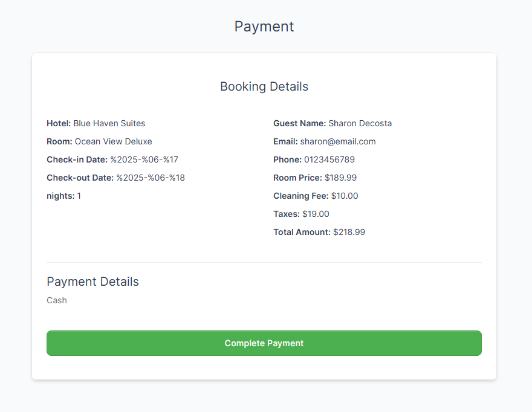
Task: Click the Cash payment method text
Action: pyautogui.click(x=57, y=300)
